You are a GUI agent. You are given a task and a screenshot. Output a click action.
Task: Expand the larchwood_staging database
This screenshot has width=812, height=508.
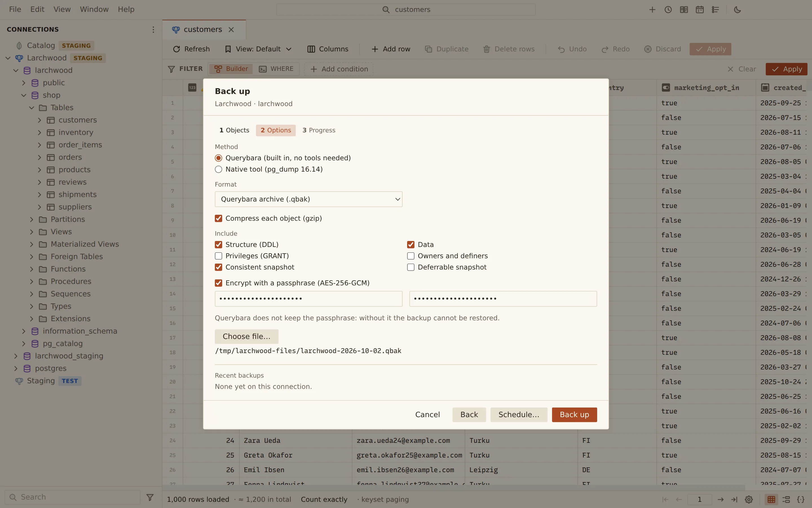(x=16, y=356)
